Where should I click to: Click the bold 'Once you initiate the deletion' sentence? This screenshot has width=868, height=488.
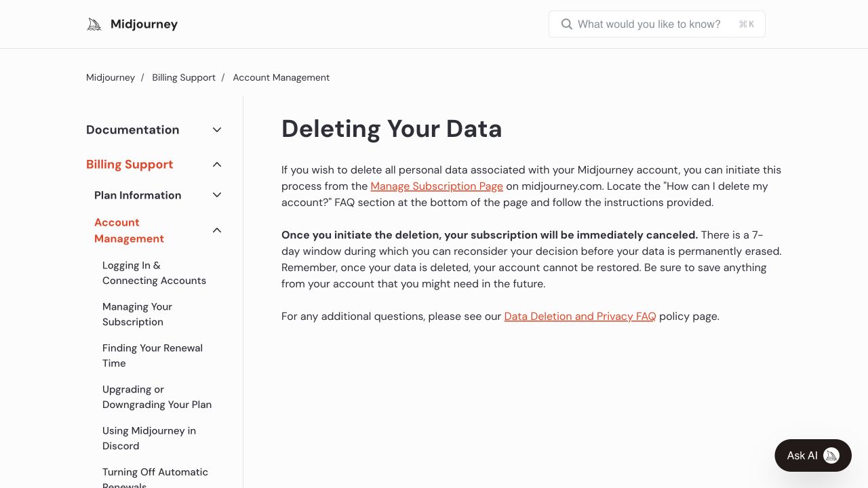pos(490,235)
